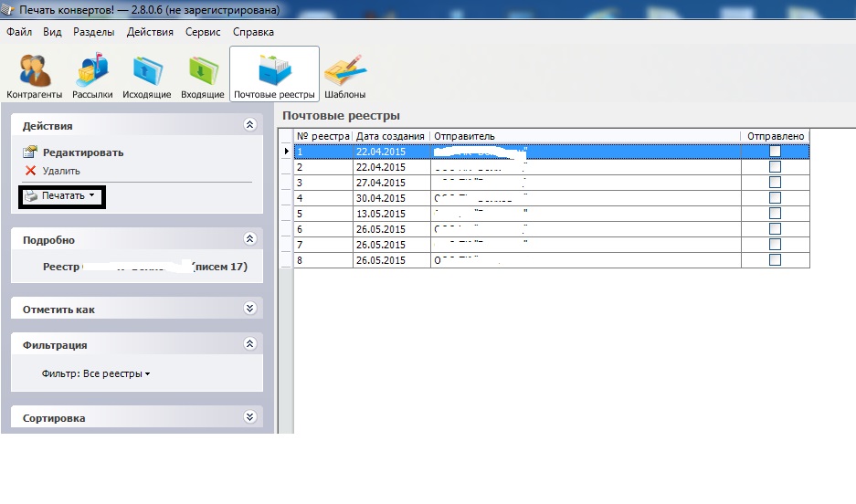Click the red X Удалить icon

(30, 171)
